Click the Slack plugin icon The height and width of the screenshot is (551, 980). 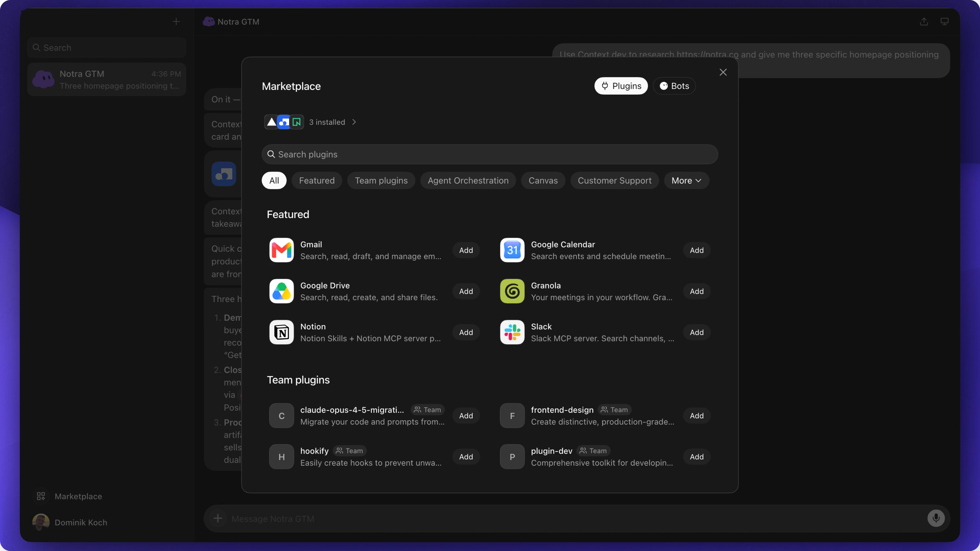coord(512,332)
